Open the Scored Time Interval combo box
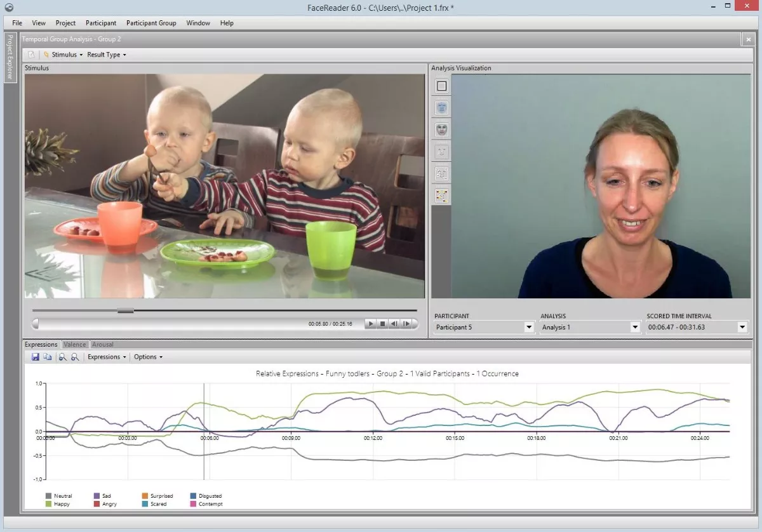Viewport: 762px width, 532px height. 697,327
